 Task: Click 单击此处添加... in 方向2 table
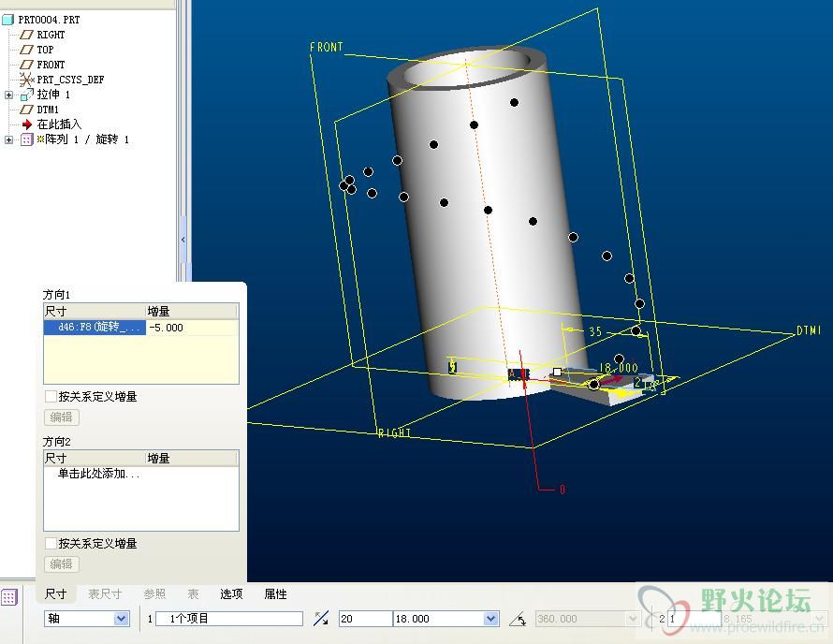(98, 474)
